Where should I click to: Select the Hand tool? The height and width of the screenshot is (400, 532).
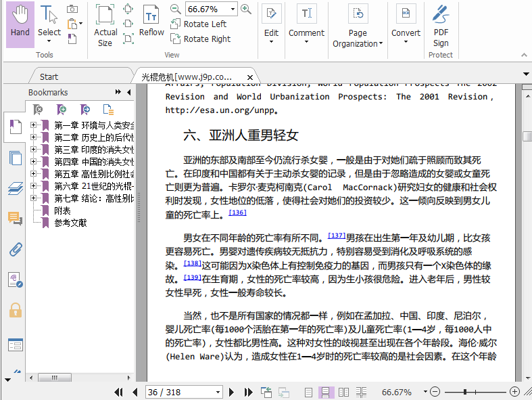click(x=20, y=22)
